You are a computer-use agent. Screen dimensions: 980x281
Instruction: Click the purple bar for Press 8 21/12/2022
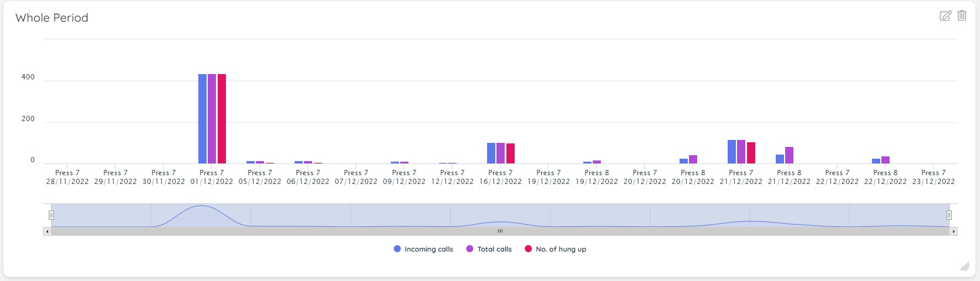click(x=789, y=155)
